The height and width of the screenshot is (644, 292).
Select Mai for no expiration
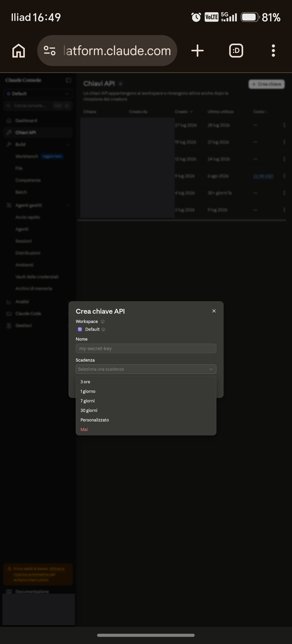pos(146,429)
